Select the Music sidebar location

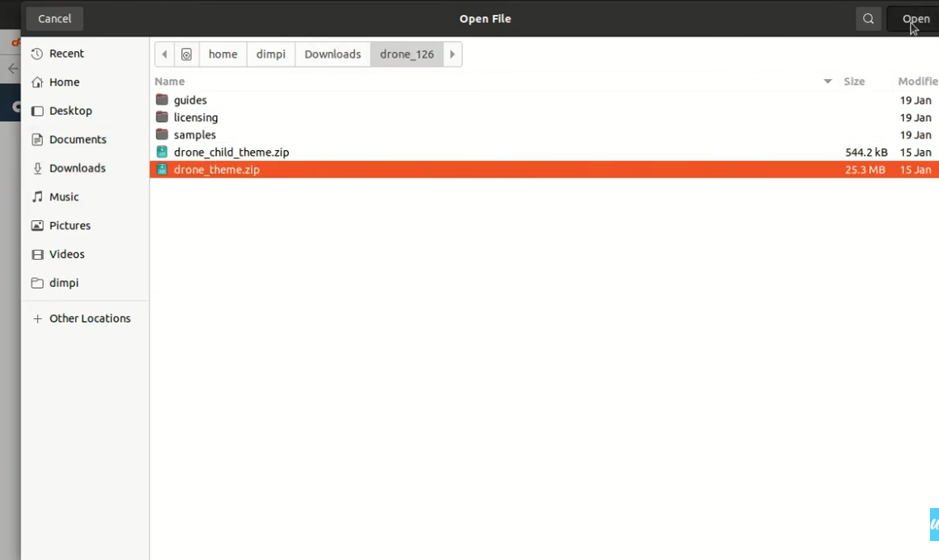point(64,197)
